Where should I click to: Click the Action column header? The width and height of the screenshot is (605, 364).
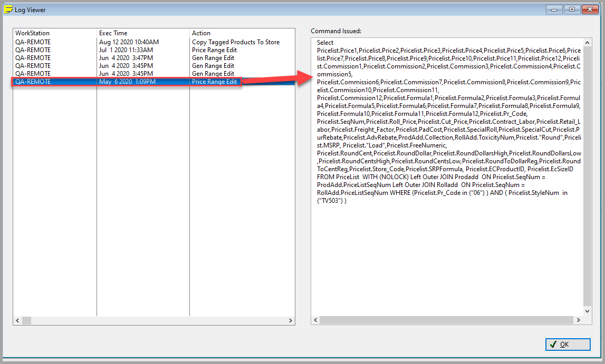pos(242,33)
